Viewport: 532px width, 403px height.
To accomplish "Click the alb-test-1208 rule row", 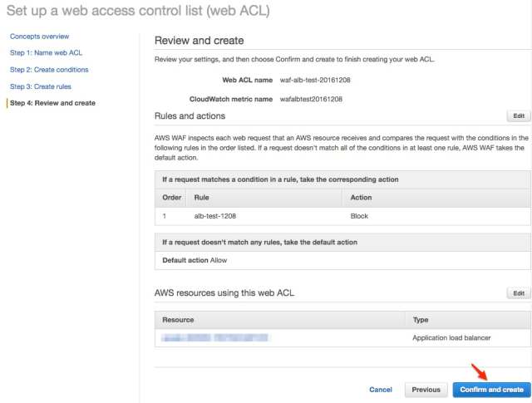I will [x=342, y=216].
